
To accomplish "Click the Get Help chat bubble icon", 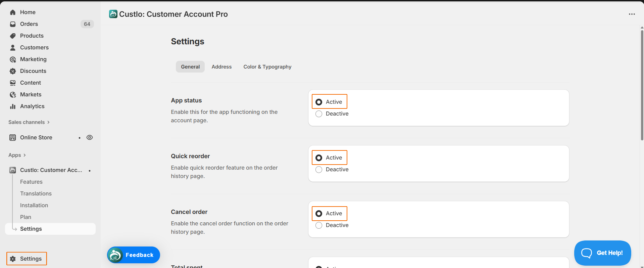I will click(x=587, y=253).
